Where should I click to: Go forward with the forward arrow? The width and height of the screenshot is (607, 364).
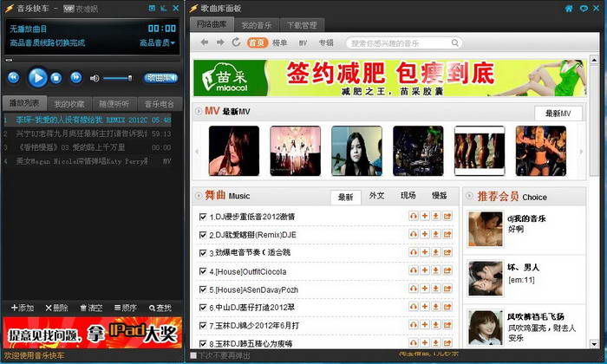(220, 42)
